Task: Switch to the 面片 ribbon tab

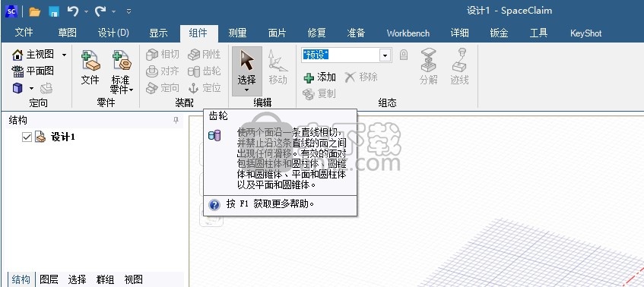Action: coord(277,33)
